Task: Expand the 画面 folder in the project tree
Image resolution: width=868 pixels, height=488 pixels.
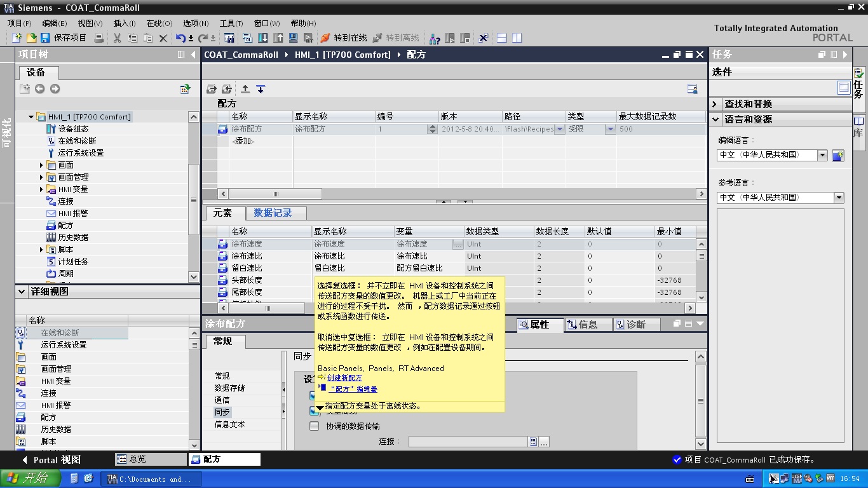Action: [x=41, y=165]
